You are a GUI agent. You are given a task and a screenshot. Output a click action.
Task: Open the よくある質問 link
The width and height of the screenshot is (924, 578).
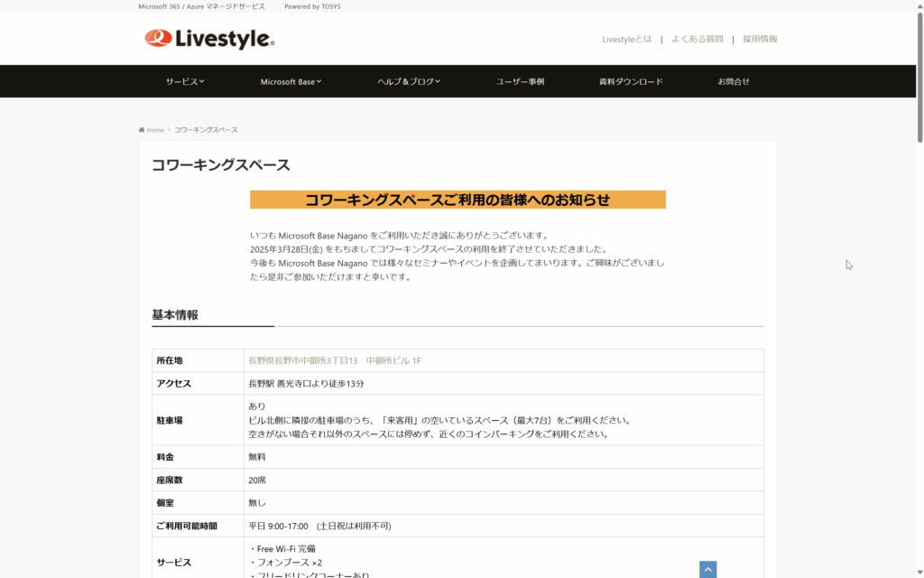coord(698,39)
